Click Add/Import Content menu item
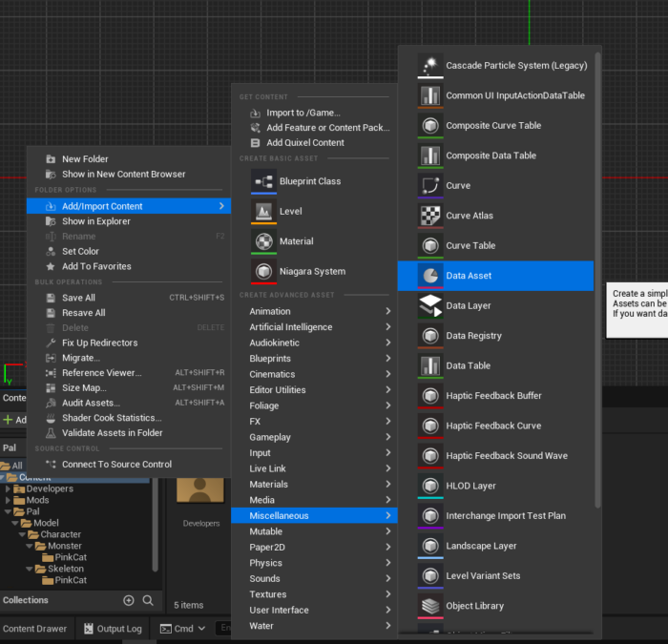The height and width of the screenshot is (644, 668). [x=129, y=206]
